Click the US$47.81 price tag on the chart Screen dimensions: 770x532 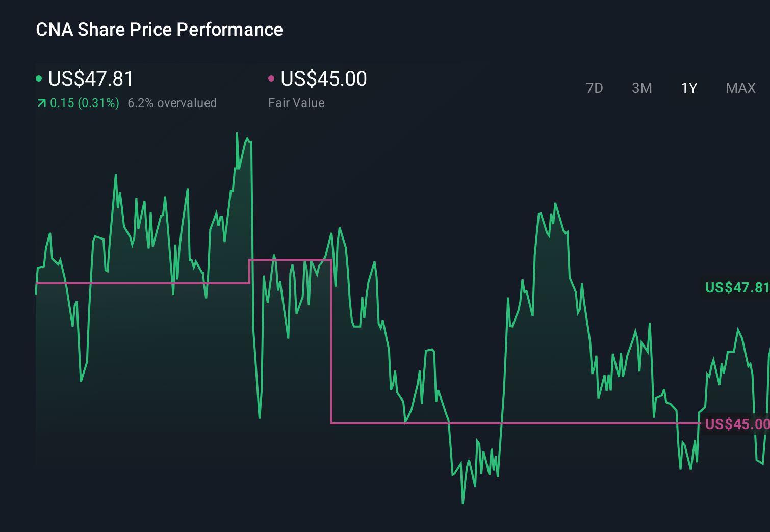(736, 287)
